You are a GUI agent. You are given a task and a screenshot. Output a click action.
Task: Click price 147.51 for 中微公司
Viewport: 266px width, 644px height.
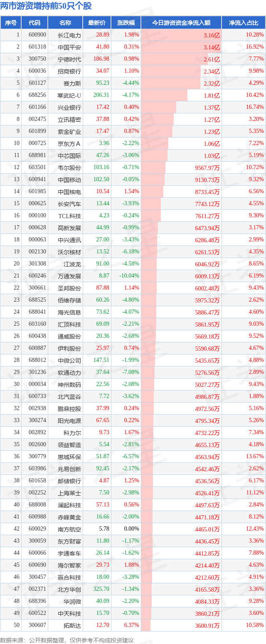[101, 360]
